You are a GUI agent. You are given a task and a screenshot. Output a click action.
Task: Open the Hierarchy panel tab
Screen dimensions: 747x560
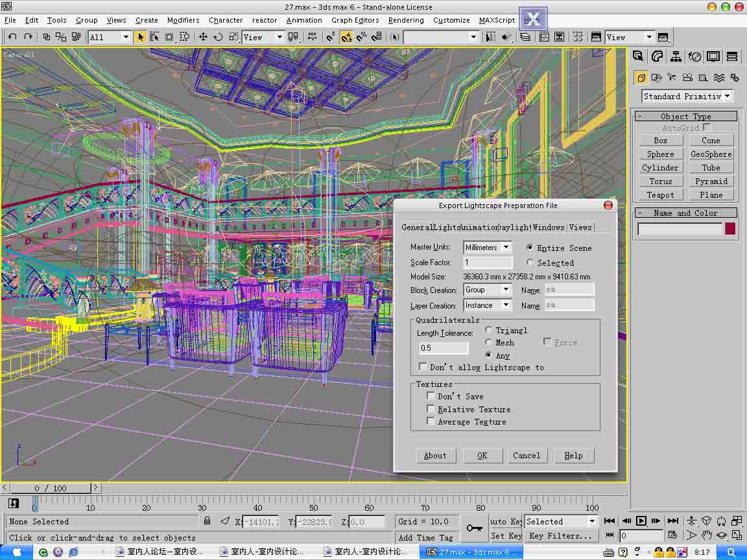pos(676,56)
